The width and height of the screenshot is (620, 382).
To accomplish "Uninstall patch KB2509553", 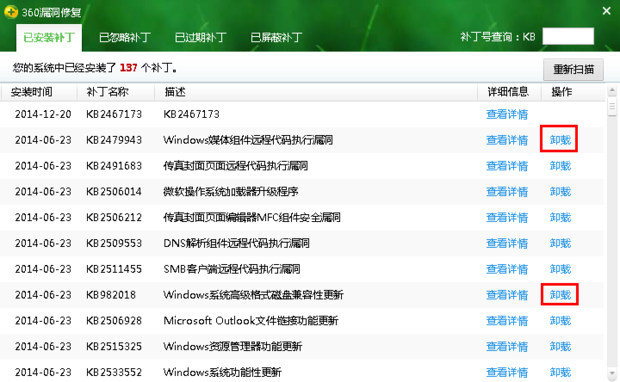I will click(x=560, y=243).
